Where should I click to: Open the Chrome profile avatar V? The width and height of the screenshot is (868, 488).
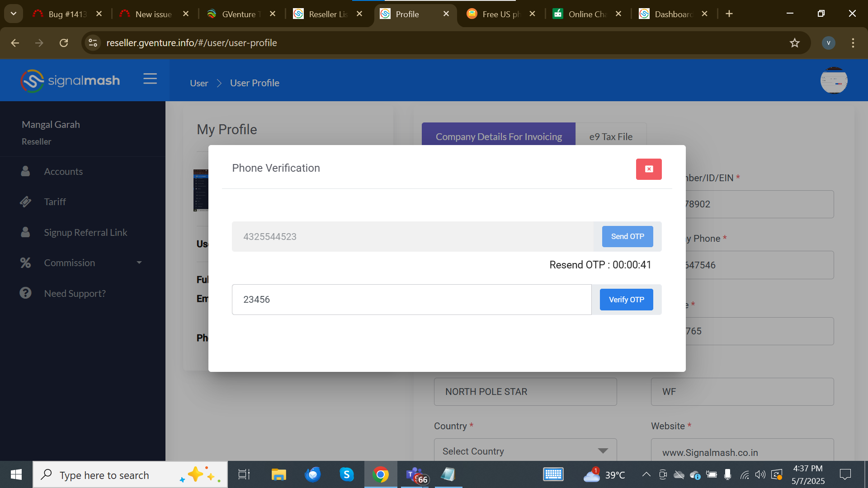pos(828,43)
